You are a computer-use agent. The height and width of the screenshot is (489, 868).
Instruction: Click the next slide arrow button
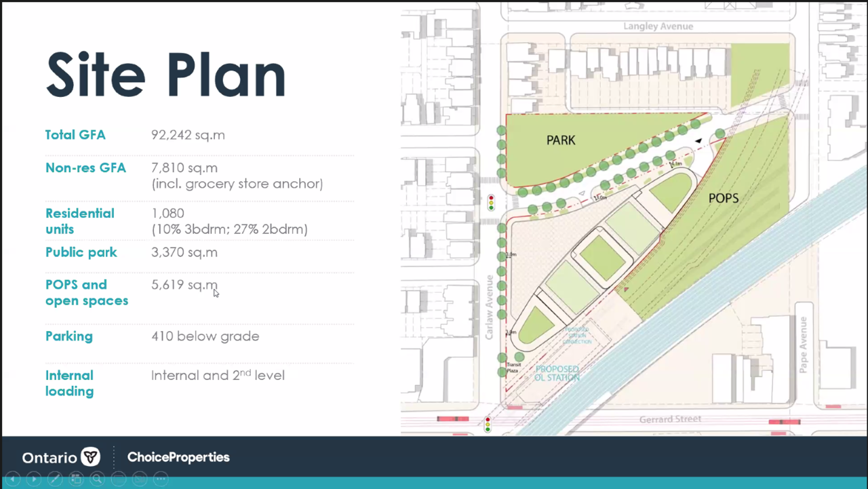[x=34, y=479]
